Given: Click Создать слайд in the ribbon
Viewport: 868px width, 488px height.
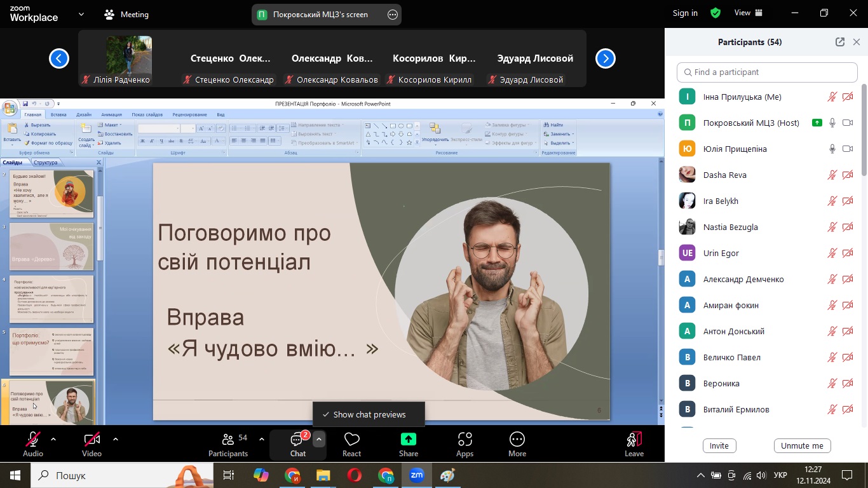Looking at the screenshot, I should (86, 135).
